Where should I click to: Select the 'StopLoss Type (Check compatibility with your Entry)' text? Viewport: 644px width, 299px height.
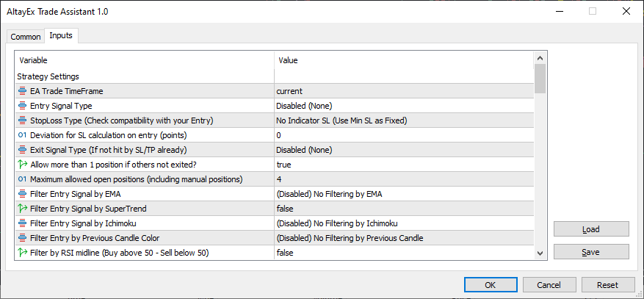pyautogui.click(x=122, y=120)
